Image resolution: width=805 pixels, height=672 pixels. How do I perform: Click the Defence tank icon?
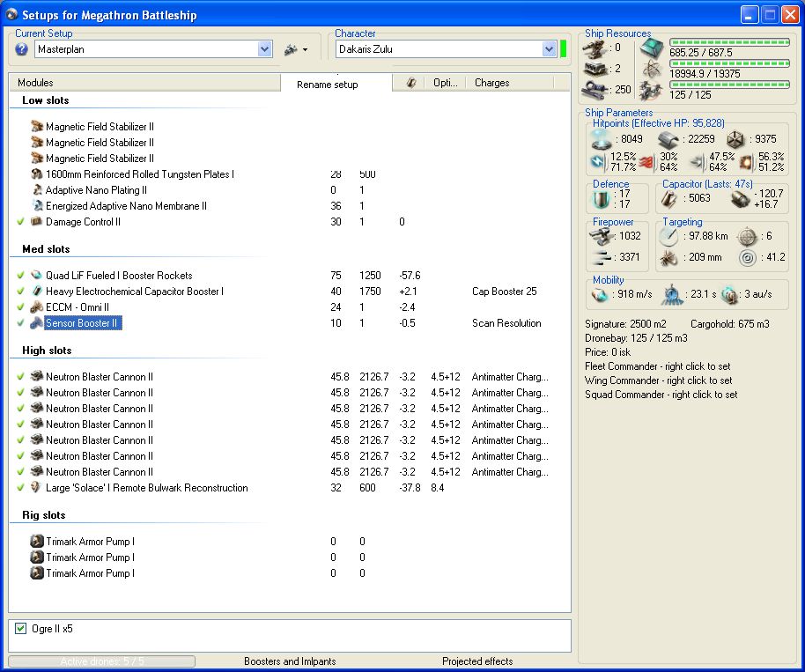point(600,199)
